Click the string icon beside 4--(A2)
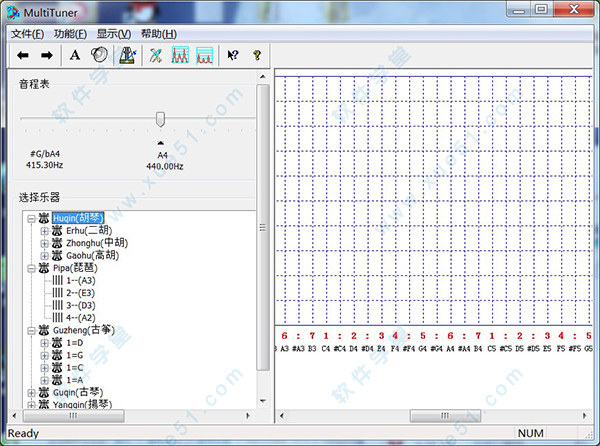This screenshot has height=446, width=600. point(57,318)
